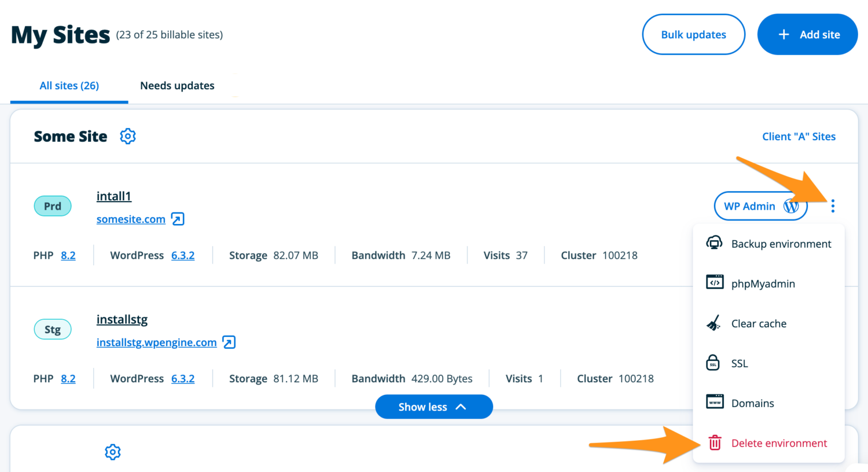The width and height of the screenshot is (868, 472).
Task: Choose Clear cache in the environment menu
Action: [758, 324]
